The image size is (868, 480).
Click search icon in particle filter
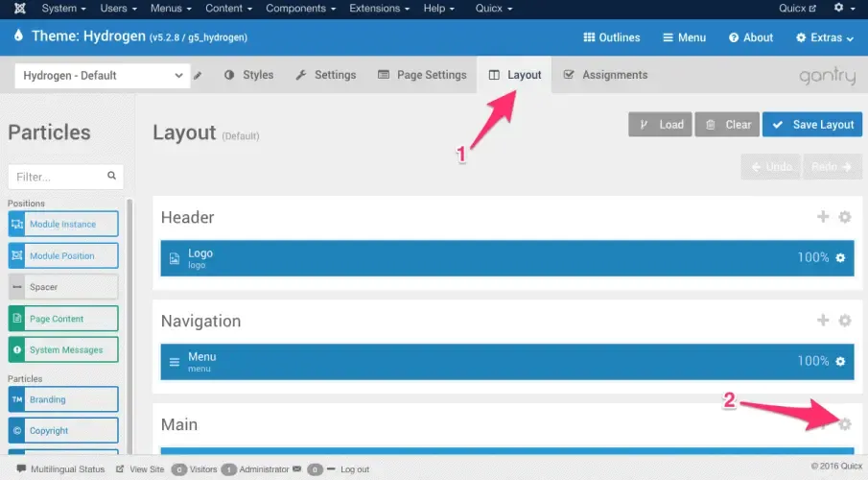pyautogui.click(x=112, y=176)
